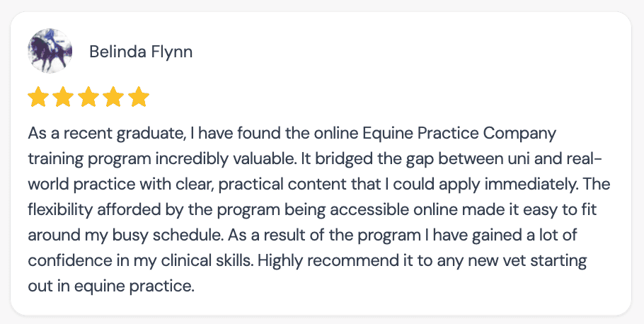The width and height of the screenshot is (644, 324).
Task: Select the third rating star
Action: [x=88, y=97]
